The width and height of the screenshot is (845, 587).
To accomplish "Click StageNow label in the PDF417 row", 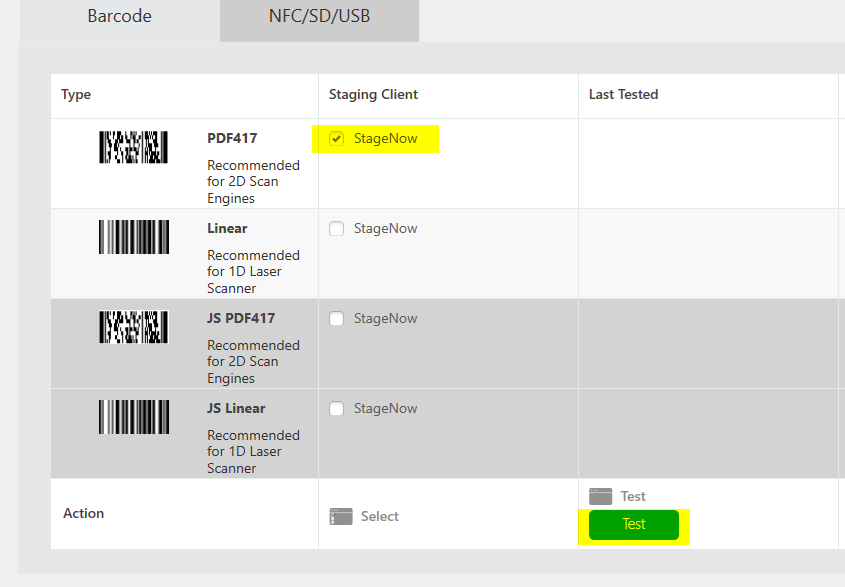I will tap(385, 139).
